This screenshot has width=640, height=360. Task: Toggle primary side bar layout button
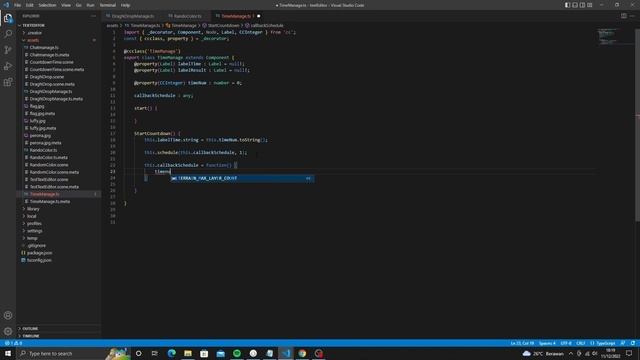click(567, 5)
